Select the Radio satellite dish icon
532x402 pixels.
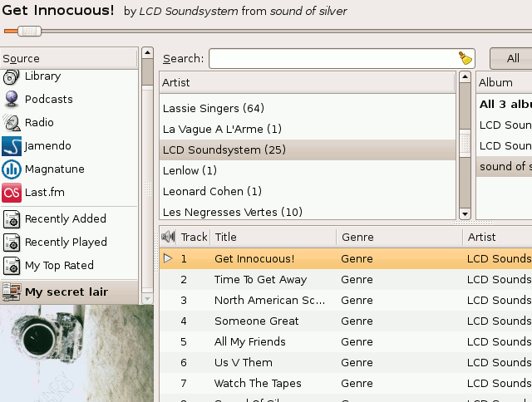click(11, 122)
